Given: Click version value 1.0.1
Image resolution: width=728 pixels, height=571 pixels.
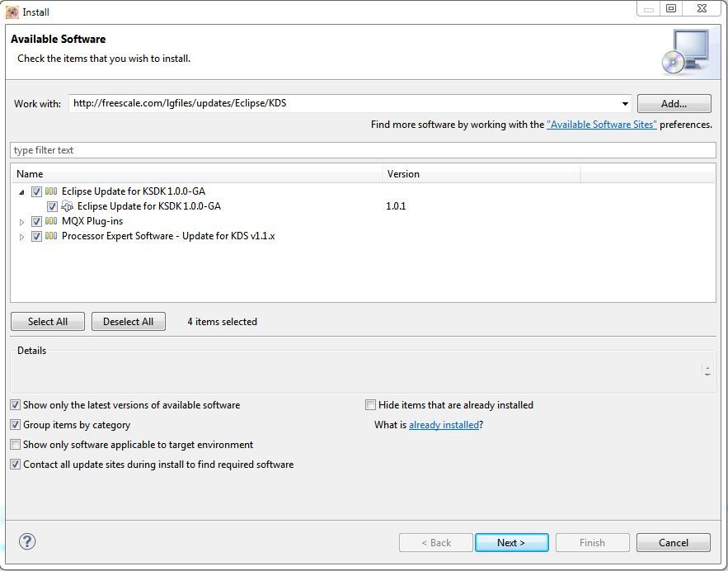Looking at the screenshot, I should coord(396,206).
